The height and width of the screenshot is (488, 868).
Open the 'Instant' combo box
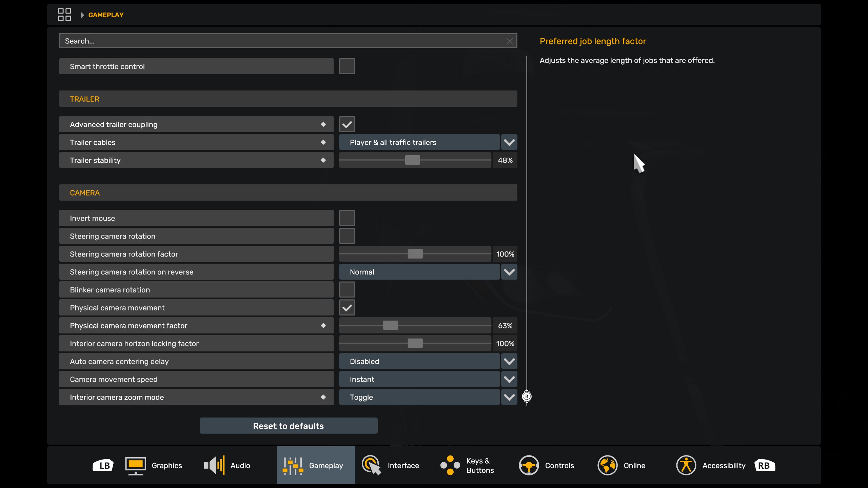[x=419, y=379]
